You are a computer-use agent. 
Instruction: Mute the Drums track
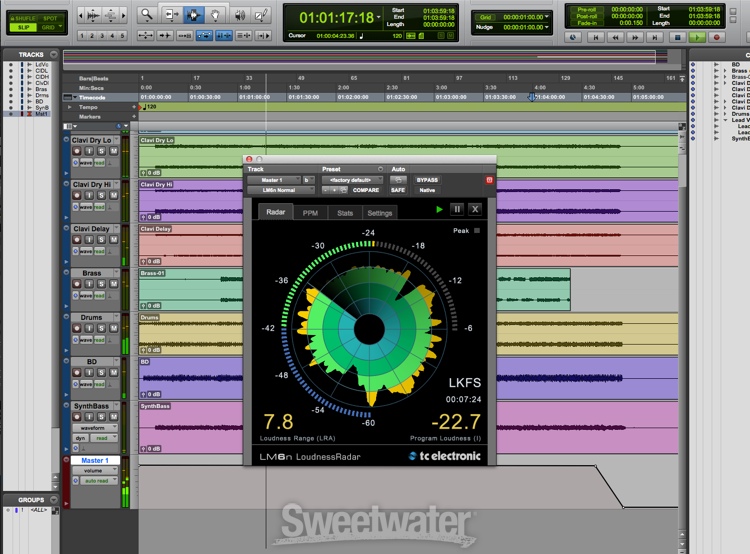pos(114,328)
